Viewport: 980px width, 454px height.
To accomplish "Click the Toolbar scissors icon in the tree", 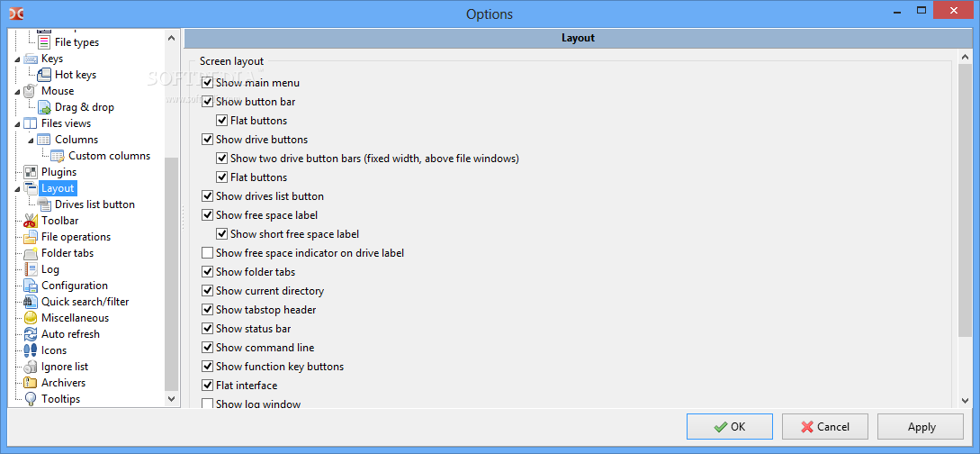I will (x=30, y=221).
